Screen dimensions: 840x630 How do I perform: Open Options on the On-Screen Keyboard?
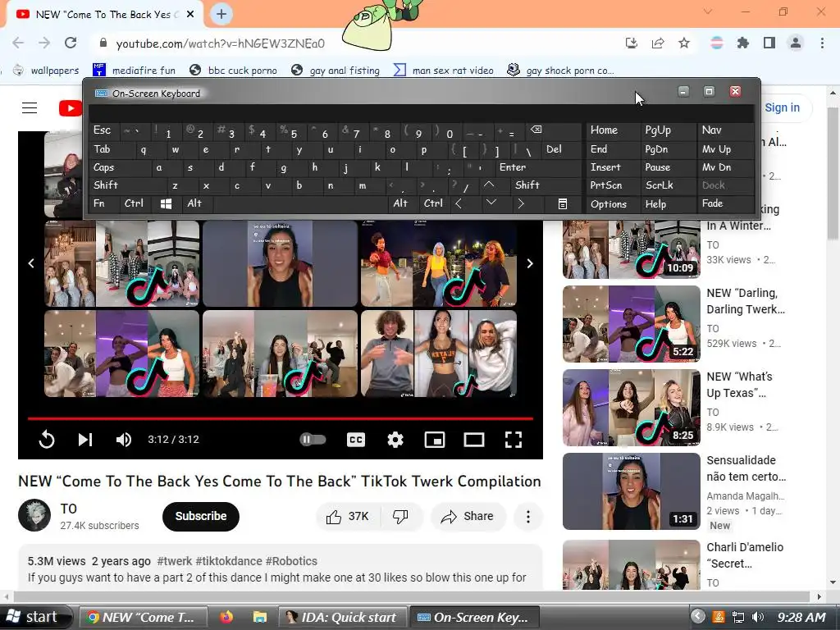click(612, 204)
